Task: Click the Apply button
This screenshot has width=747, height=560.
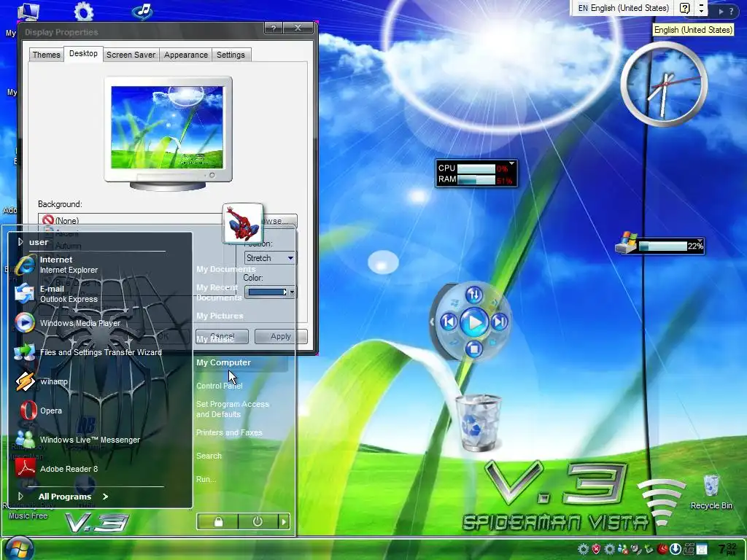Action: (x=281, y=336)
